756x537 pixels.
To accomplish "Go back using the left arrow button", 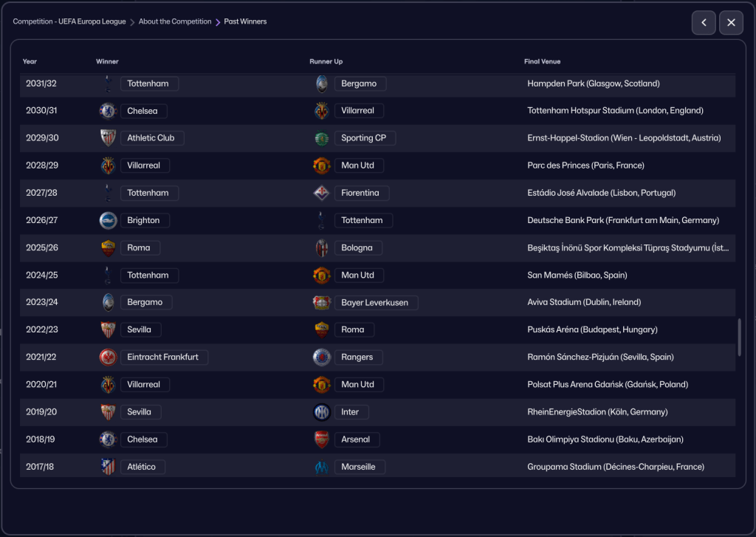I will point(704,23).
